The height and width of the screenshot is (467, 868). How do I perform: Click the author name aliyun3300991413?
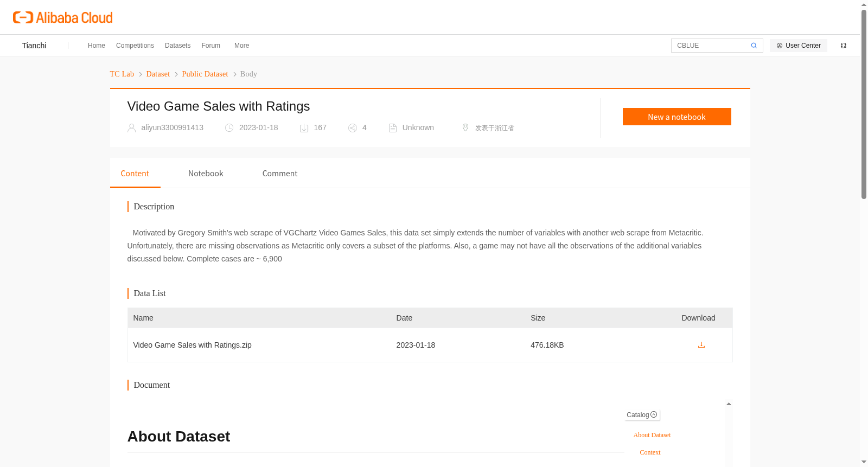tap(173, 127)
